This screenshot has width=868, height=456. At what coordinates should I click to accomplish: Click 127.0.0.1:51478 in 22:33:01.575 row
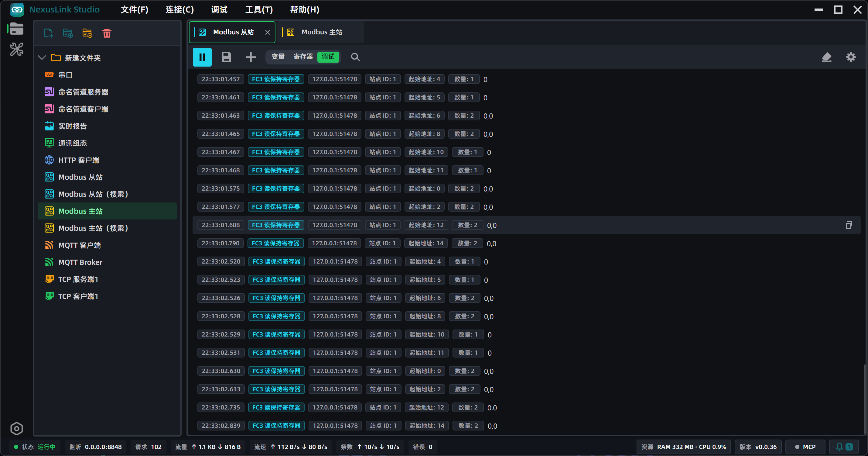335,188
